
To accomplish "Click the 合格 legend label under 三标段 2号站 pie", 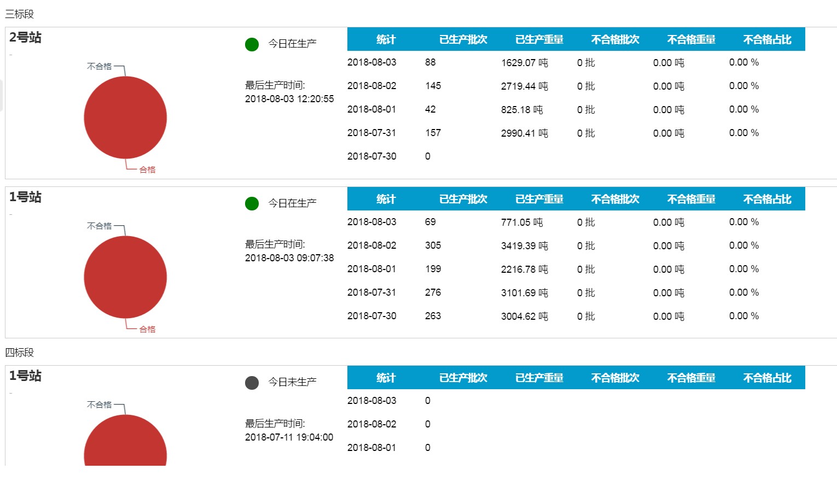I will (147, 170).
